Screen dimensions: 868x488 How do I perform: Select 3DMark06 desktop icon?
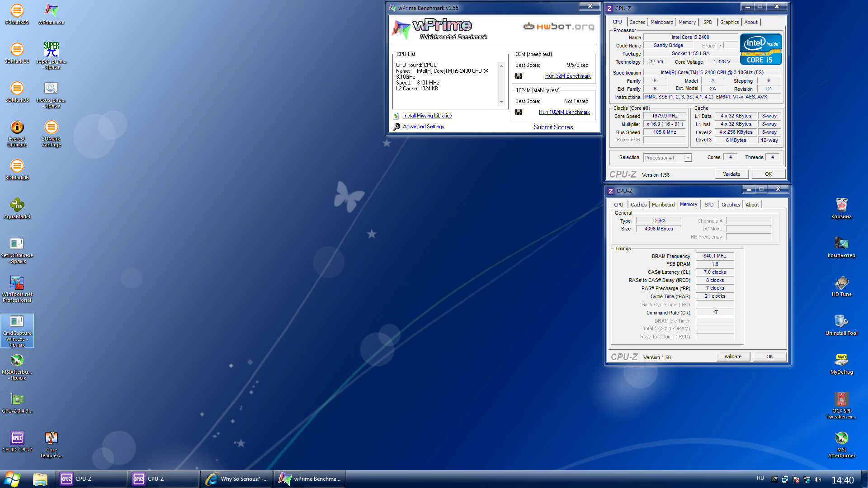click(x=17, y=169)
